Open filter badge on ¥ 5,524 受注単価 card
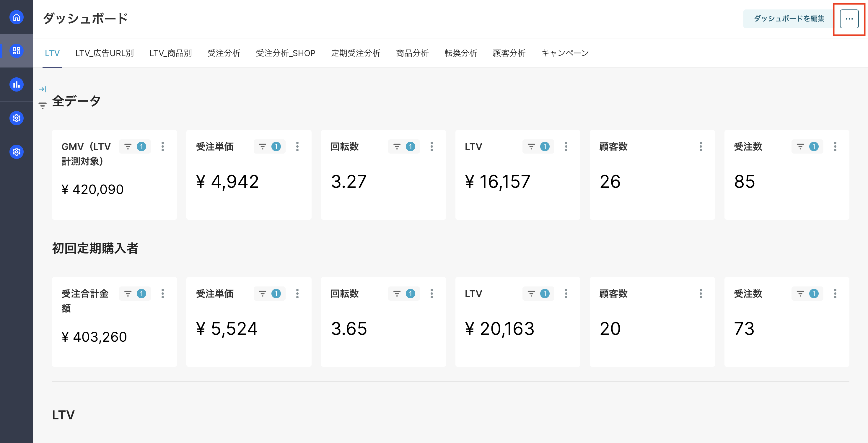868x443 pixels. [x=269, y=294]
